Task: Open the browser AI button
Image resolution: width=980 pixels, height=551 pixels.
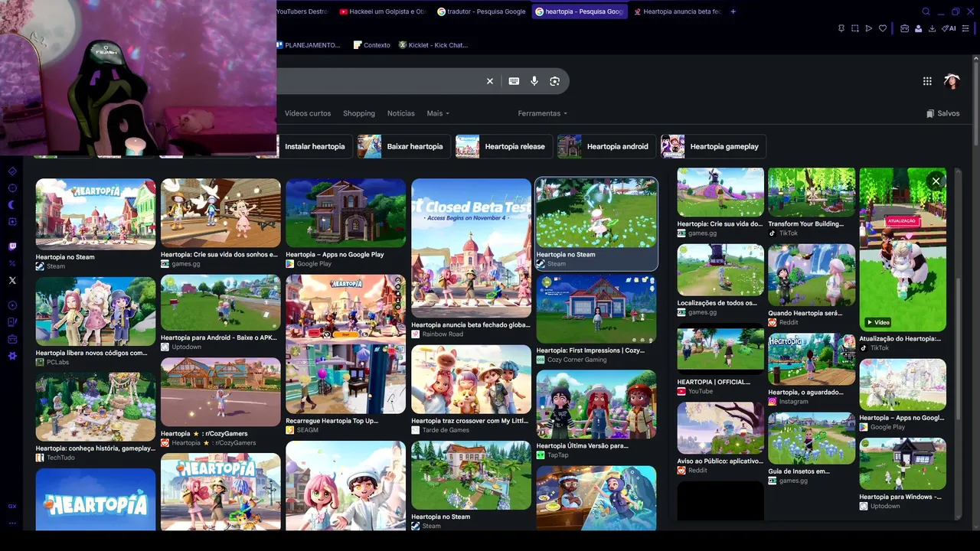Action: [x=949, y=28]
